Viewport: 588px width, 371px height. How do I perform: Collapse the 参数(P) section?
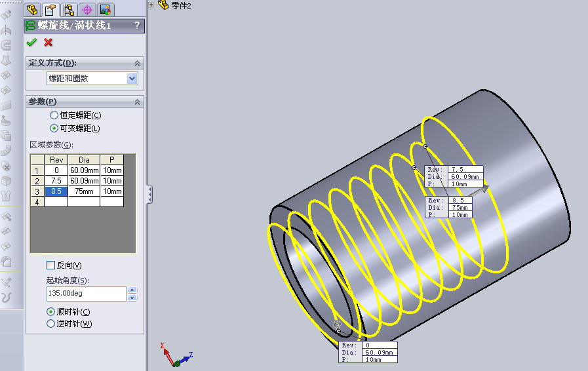137,102
